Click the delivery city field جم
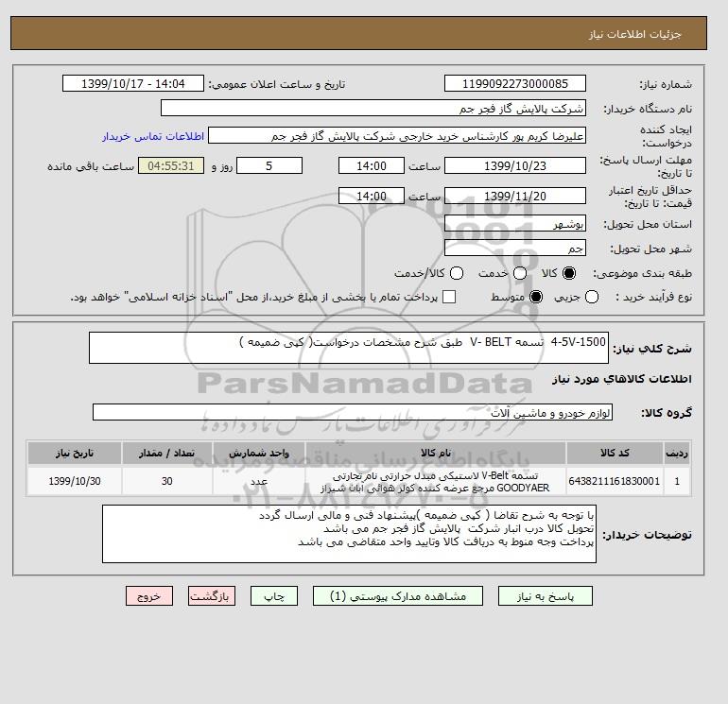This screenshot has width=728, height=704. point(515,248)
